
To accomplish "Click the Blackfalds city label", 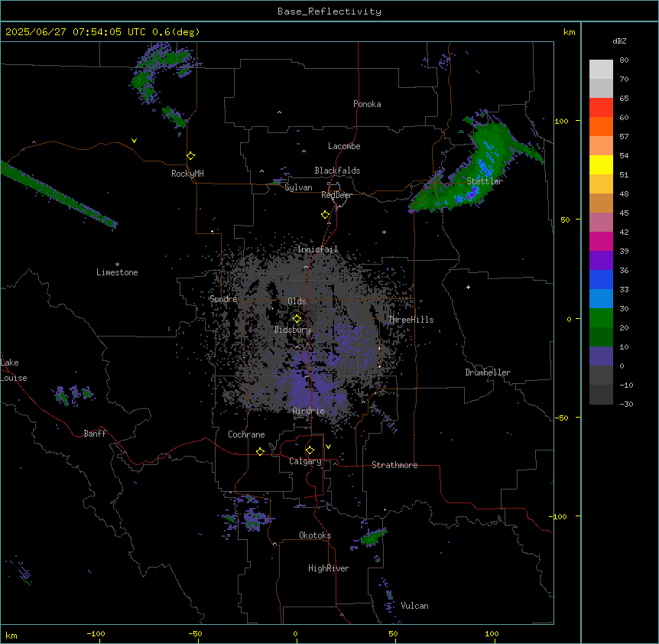I will coord(337,171).
